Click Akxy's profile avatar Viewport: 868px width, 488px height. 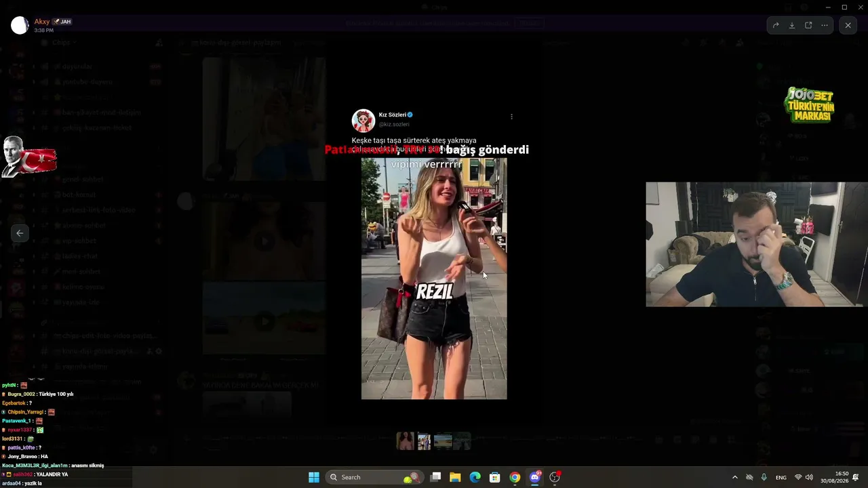[20, 26]
